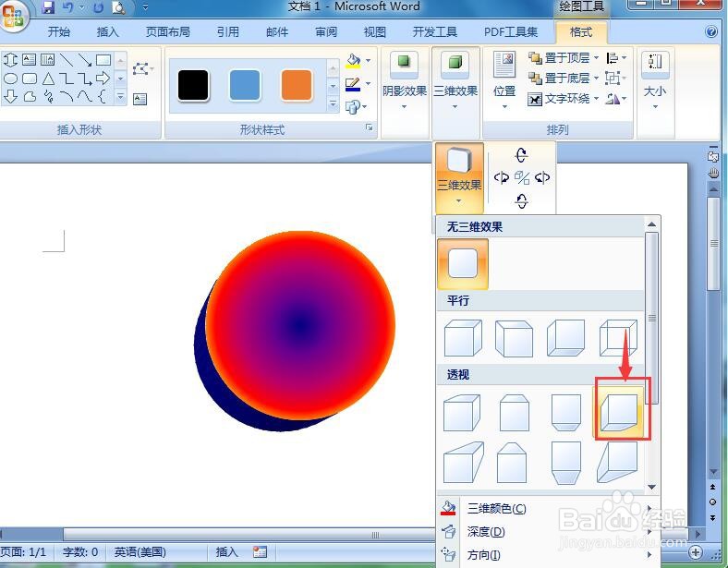This screenshot has height=568, width=728.
Task: Open the 置于顶层 dropdown arrow
Action: click(596, 58)
